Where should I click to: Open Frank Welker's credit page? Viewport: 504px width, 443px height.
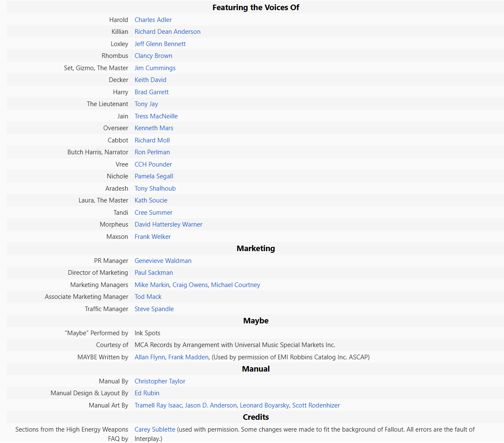(x=153, y=237)
